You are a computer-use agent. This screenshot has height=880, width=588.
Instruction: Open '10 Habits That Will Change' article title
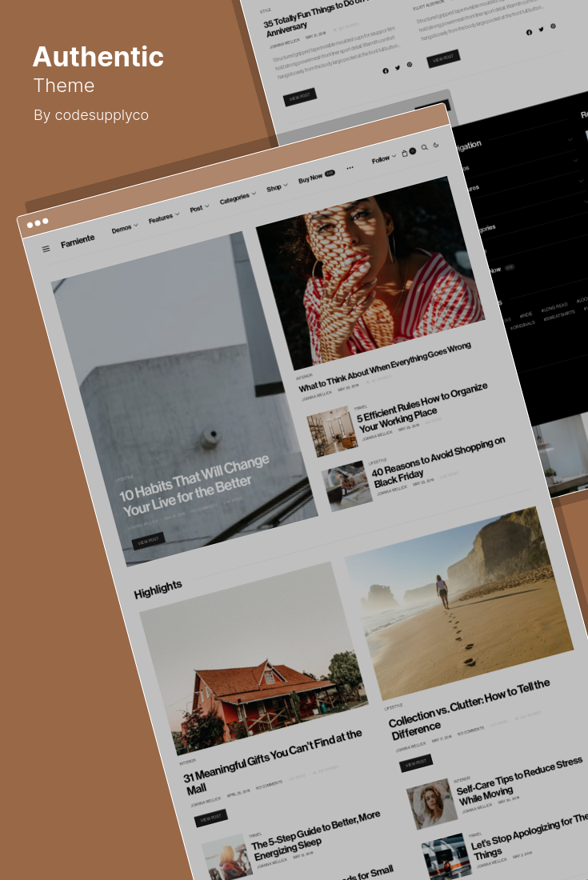pos(194,486)
